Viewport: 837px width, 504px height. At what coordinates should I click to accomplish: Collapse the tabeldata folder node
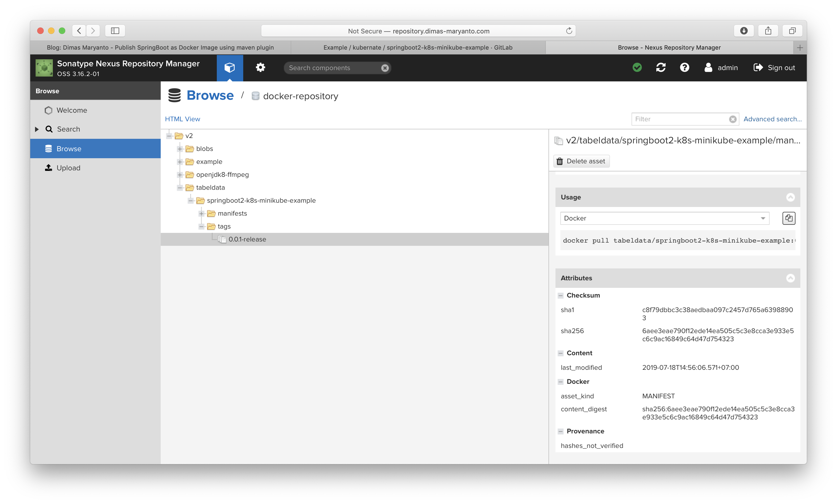click(x=180, y=188)
